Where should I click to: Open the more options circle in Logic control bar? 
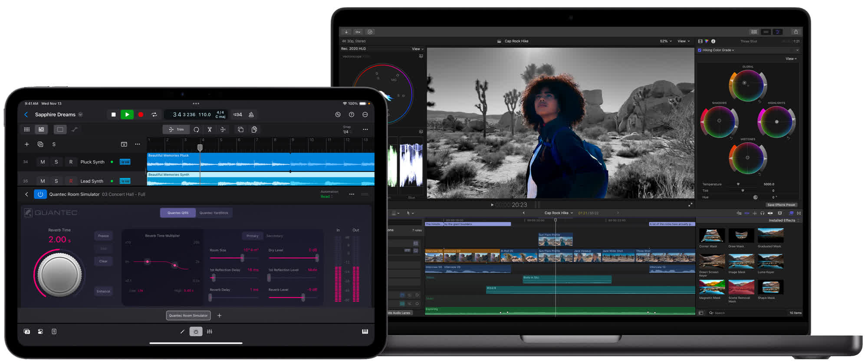pyautogui.click(x=365, y=115)
